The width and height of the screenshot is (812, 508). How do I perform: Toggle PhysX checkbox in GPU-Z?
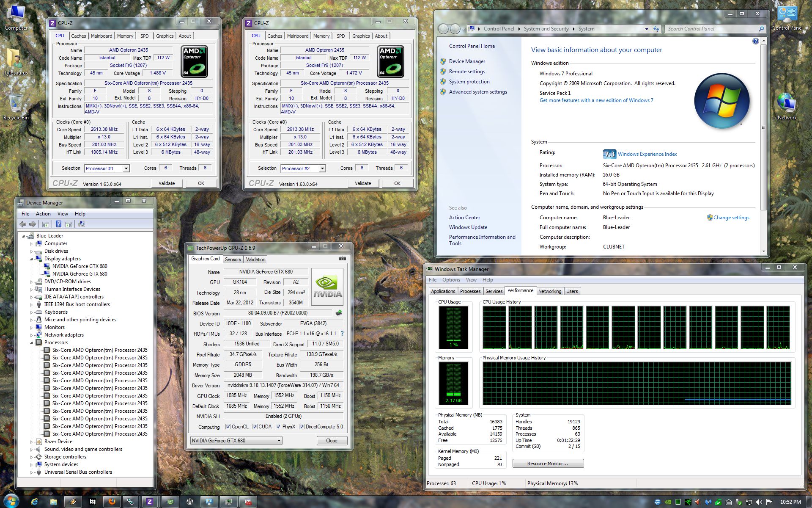pos(278,427)
